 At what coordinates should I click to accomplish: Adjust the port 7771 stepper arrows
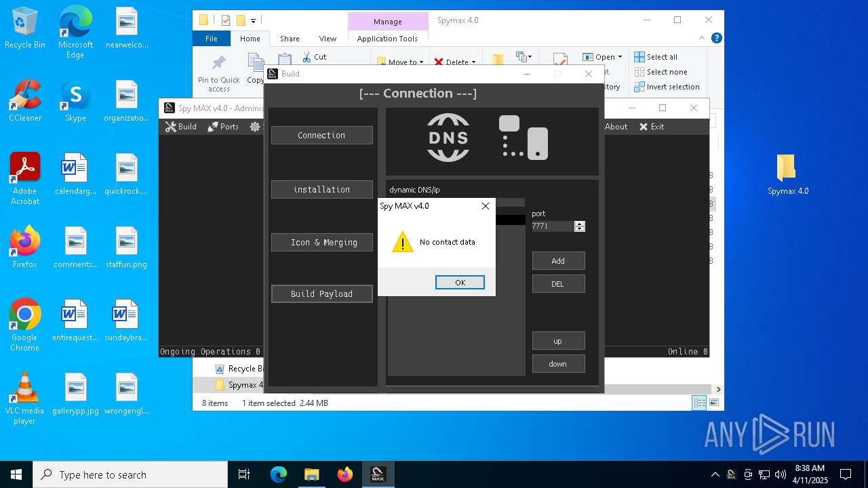579,226
